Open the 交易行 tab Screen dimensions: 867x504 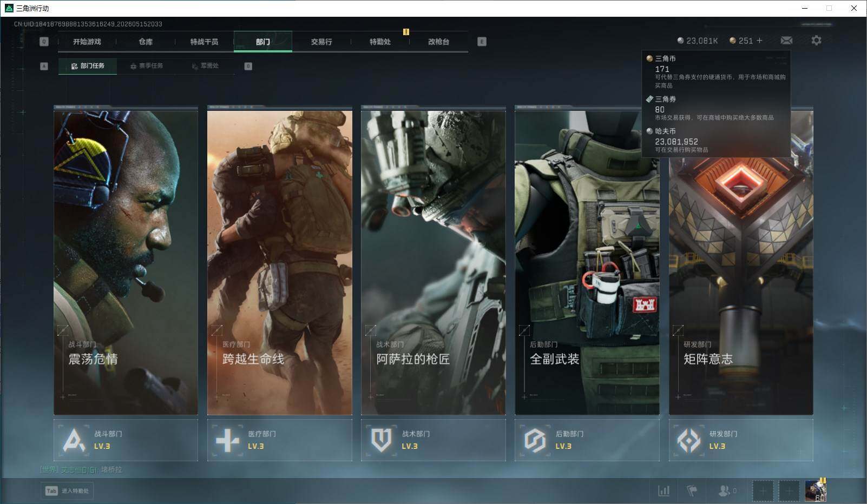[321, 42]
